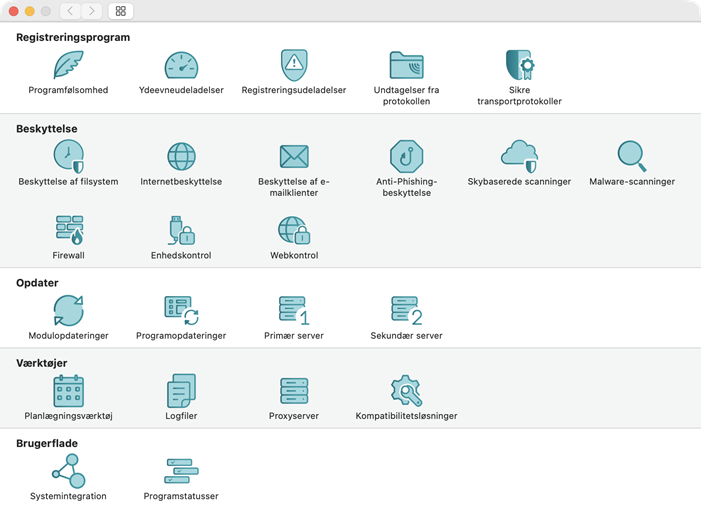Image resolution: width=701 pixels, height=508 pixels.
Task: Open Logfiler documents icon
Action: tap(181, 391)
